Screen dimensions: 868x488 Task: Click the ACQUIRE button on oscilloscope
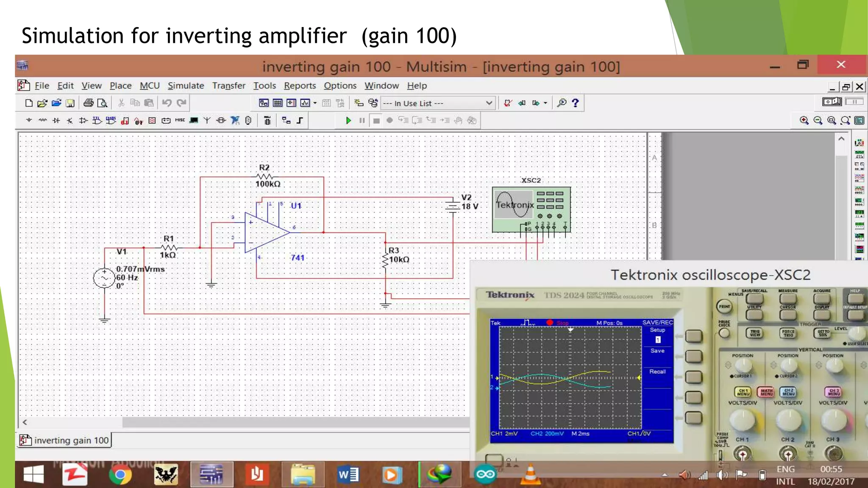[822, 298]
